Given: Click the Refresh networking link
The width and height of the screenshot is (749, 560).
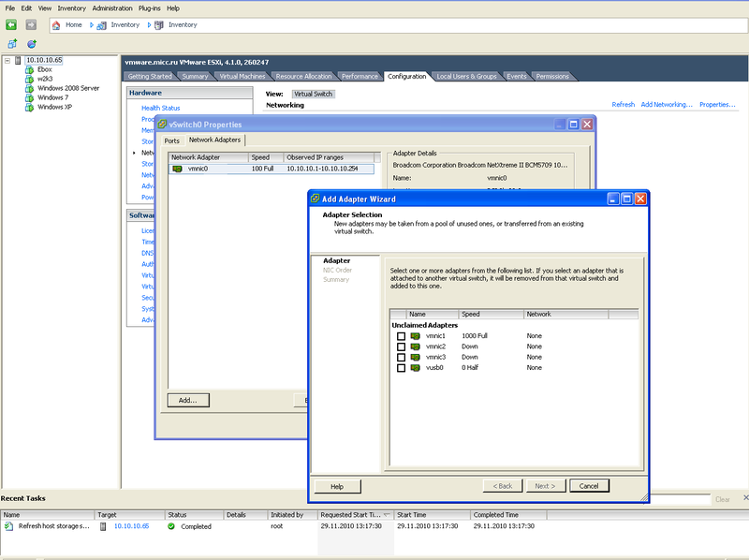Looking at the screenshot, I should pyautogui.click(x=624, y=104).
